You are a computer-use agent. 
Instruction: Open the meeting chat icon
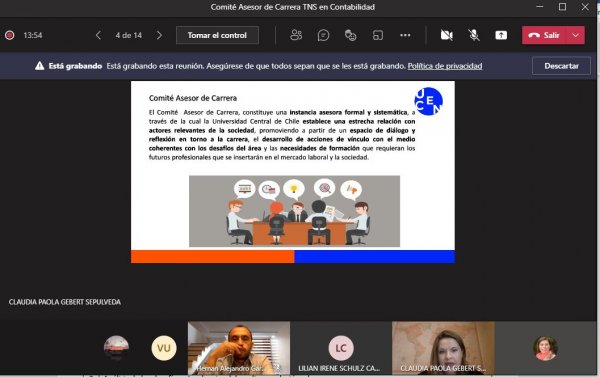click(x=323, y=35)
